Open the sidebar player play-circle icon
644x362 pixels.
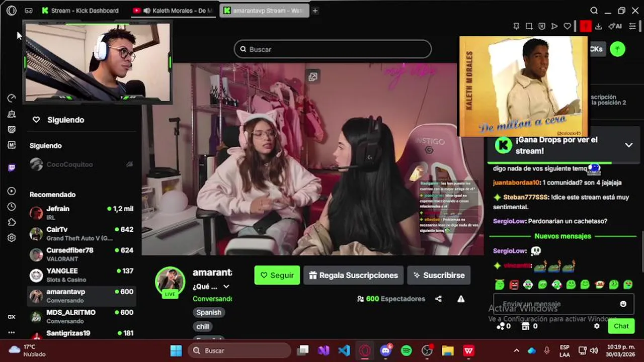click(x=12, y=191)
